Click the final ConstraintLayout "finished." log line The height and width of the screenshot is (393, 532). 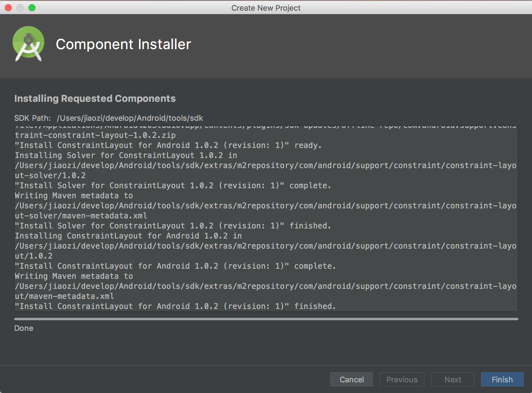tap(175, 306)
